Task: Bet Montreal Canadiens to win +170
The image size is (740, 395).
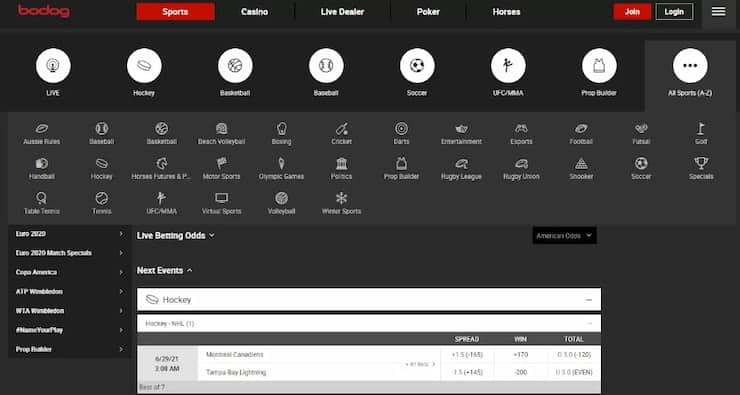Action: [x=521, y=354]
